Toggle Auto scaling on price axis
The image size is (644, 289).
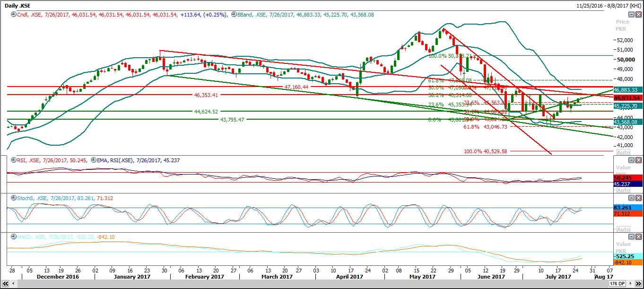(624, 152)
